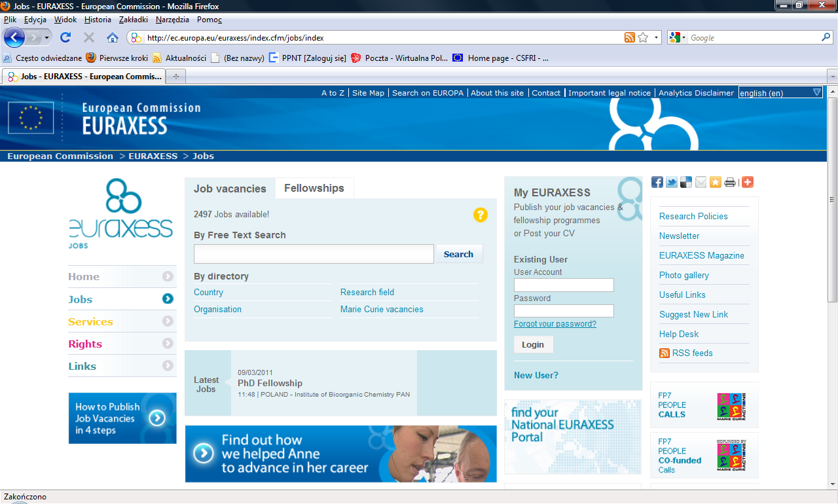Open the Find out how we helped Anne banner
This screenshot has height=504, width=838.
click(340, 454)
